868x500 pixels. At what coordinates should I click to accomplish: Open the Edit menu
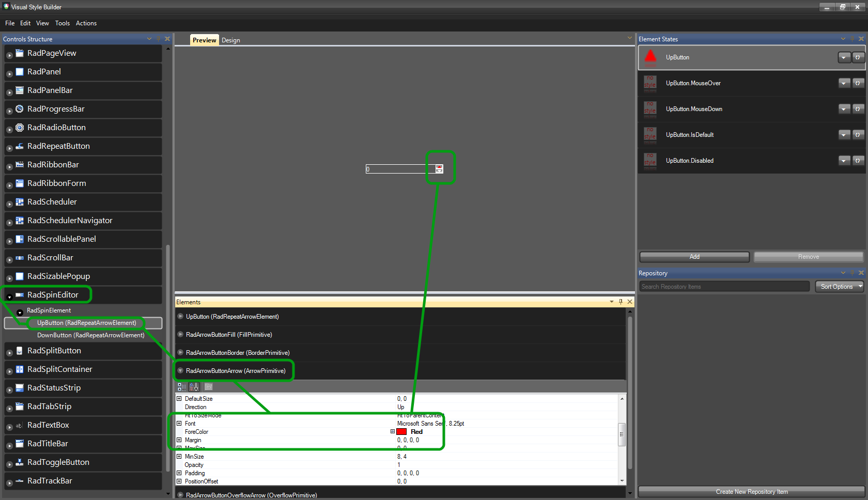tap(25, 23)
